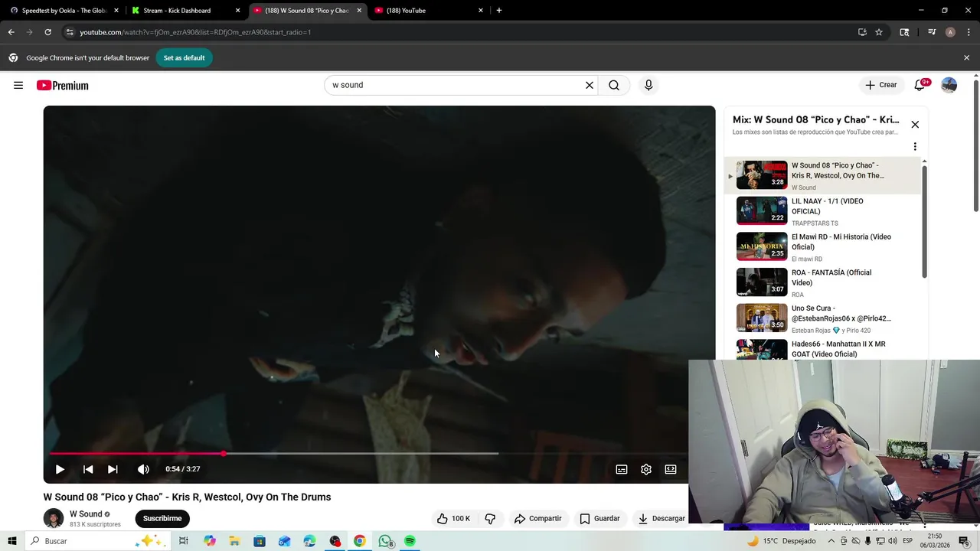Dismiss the default browser infobar
Image resolution: width=980 pixels, height=551 pixels.
tap(966, 58)
